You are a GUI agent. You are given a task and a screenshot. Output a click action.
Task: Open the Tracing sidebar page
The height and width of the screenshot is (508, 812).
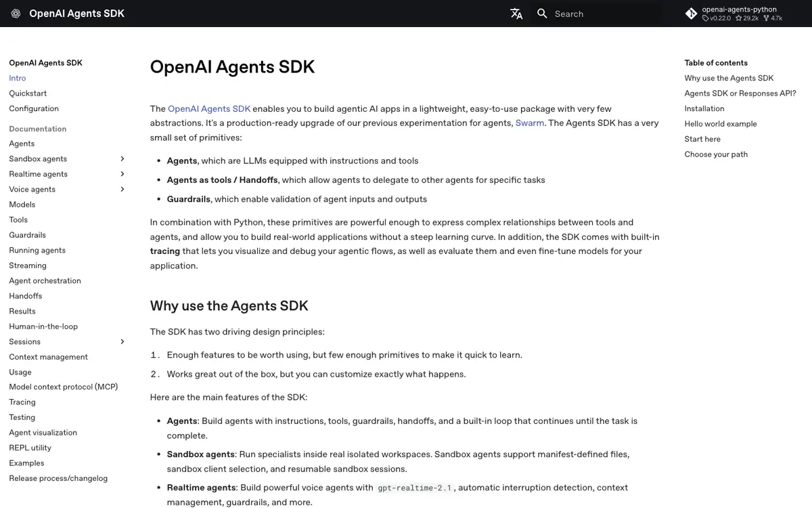tap(22, 402)
